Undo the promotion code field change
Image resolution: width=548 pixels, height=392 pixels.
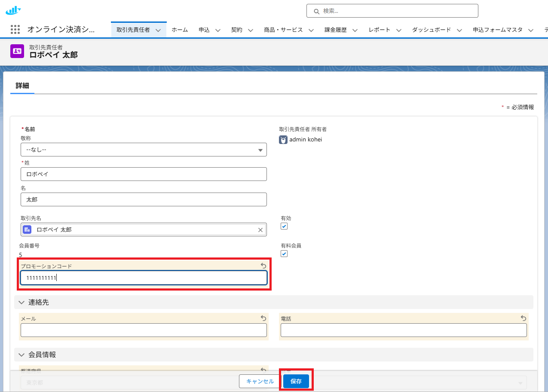click(x=263, y=266)
